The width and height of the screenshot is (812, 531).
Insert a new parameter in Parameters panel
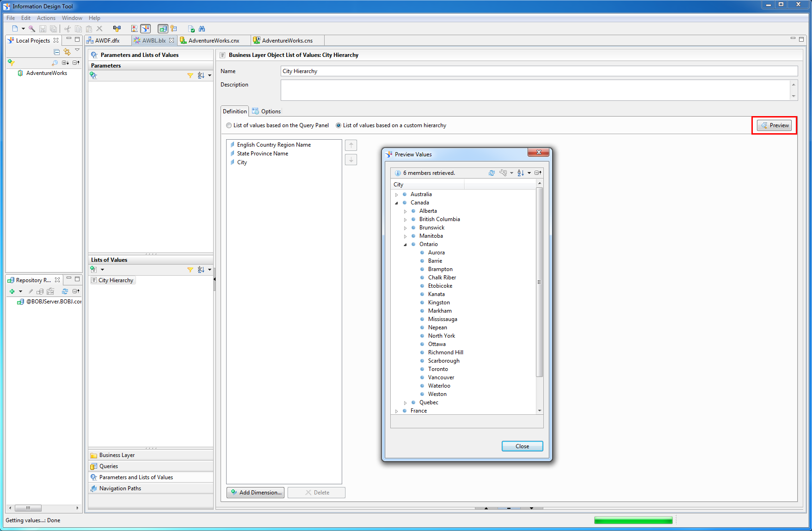[93, 75]
